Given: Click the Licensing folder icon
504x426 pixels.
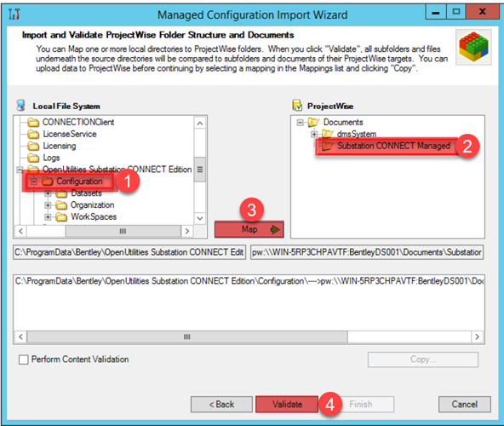Looking at the screenshot, I should (33, 146).
